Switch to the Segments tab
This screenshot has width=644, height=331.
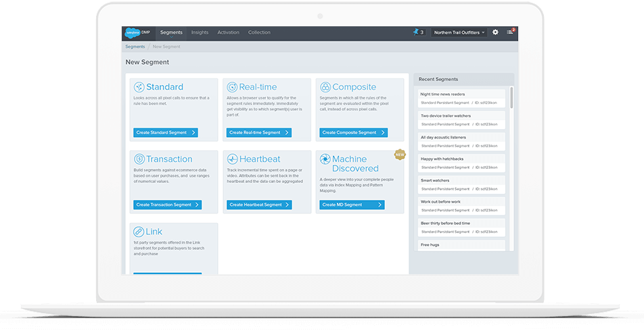point(171,32)
